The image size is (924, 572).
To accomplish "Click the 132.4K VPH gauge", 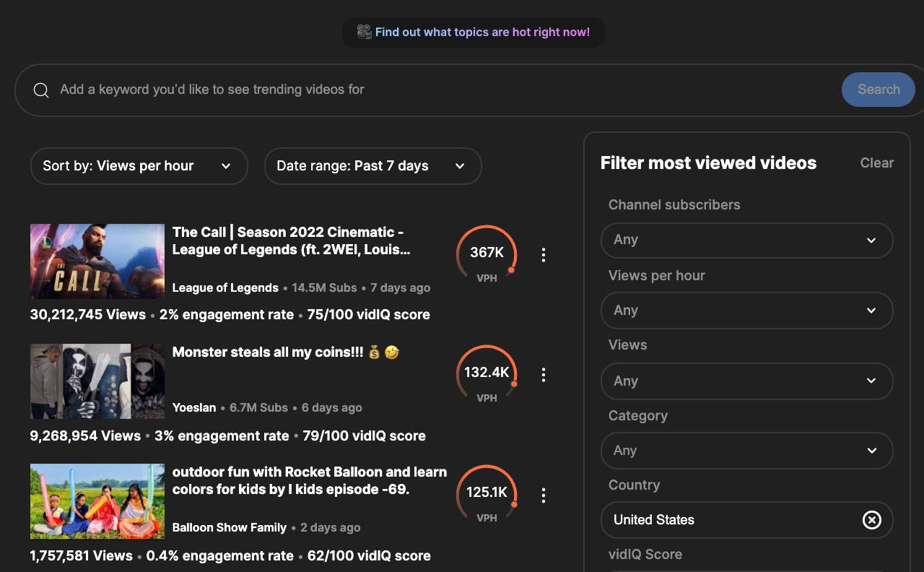I will pos(487,375).
